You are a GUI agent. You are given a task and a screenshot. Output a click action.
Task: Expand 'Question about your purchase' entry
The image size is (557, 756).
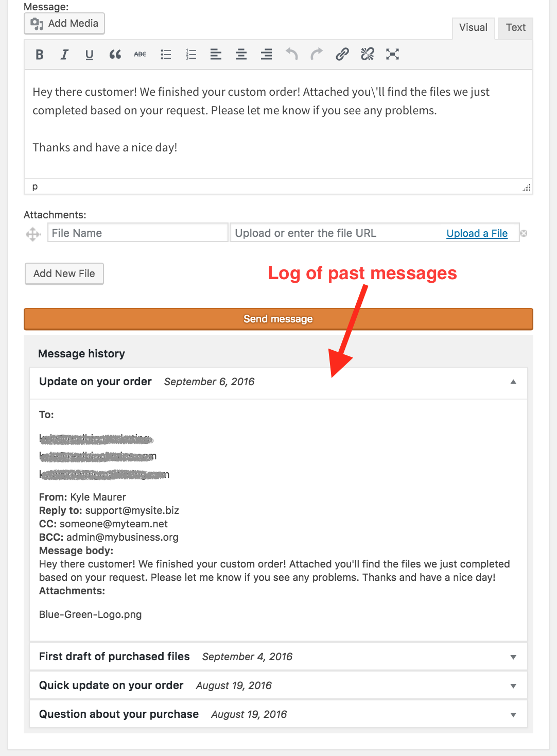coord(513,715)
